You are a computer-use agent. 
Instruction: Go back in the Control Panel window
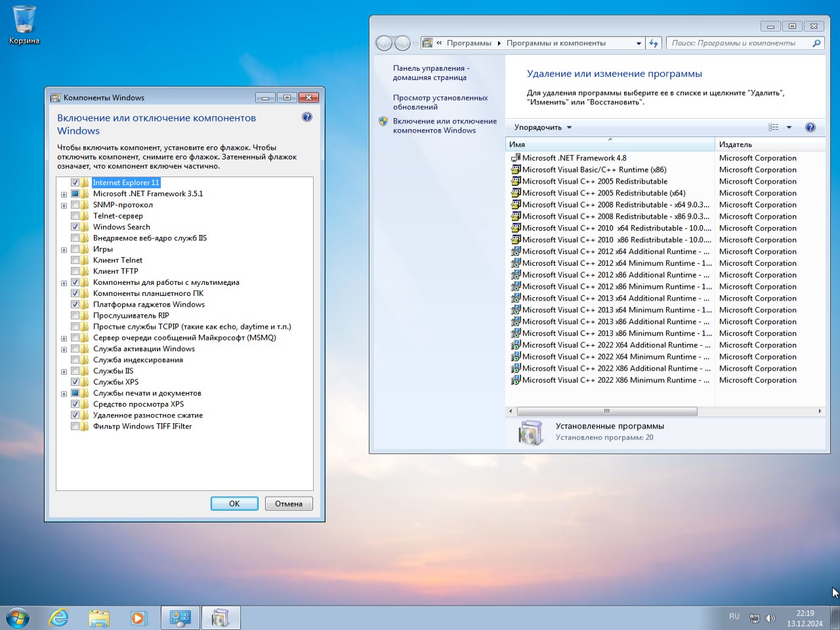384,43
